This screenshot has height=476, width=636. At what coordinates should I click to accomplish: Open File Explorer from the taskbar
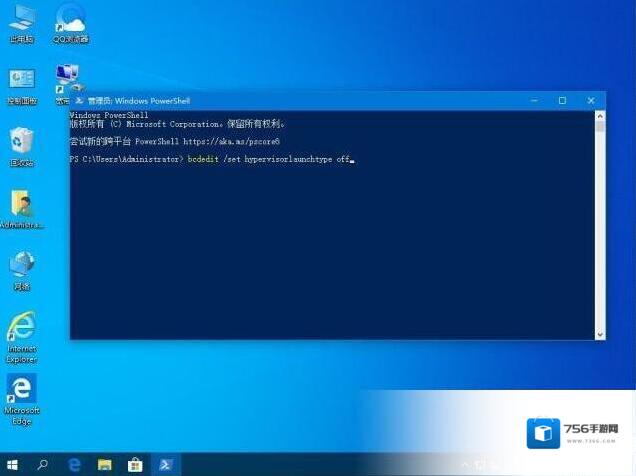click(104, 465)
